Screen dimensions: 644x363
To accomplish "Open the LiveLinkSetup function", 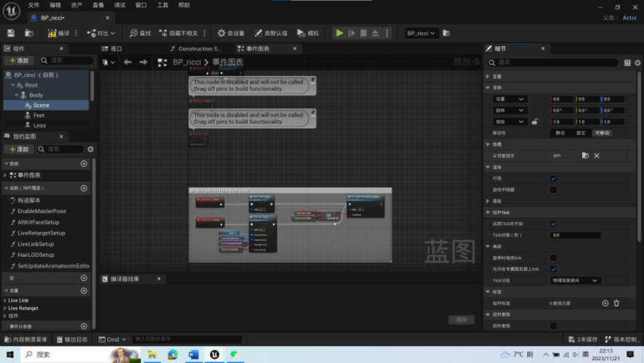I will pos(36,244).
